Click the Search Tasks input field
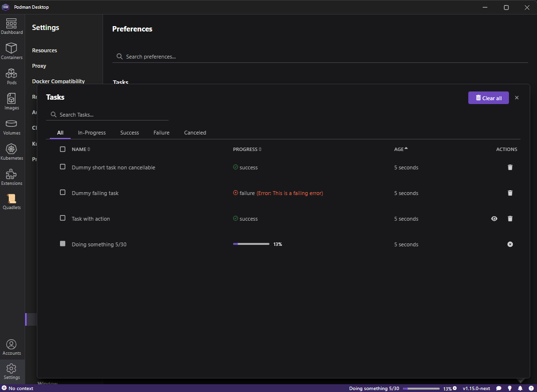 (107, 114)
